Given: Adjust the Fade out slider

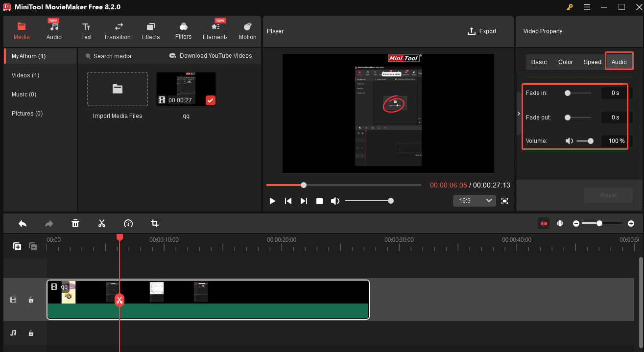Looking at the screenshot, I should tap(578, 117).
